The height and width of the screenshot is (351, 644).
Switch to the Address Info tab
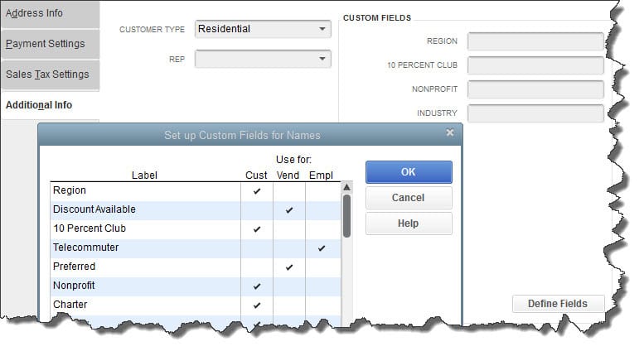pyautogui.click(x=50, y=13)
